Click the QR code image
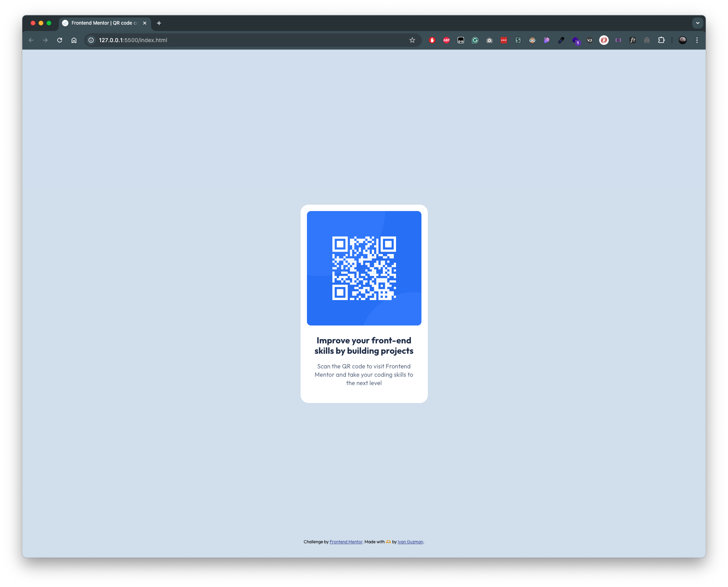The image size is (728, 587). [x=364, y=268]
